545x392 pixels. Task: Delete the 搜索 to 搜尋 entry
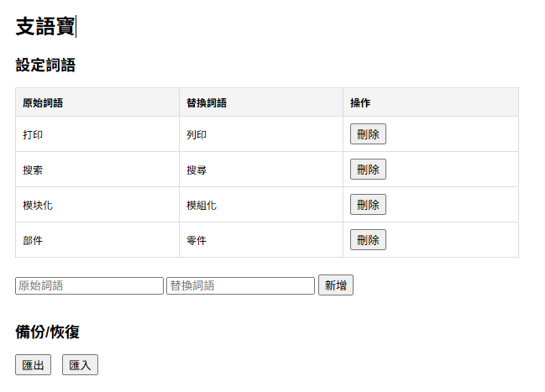click(x=368, y=170)
